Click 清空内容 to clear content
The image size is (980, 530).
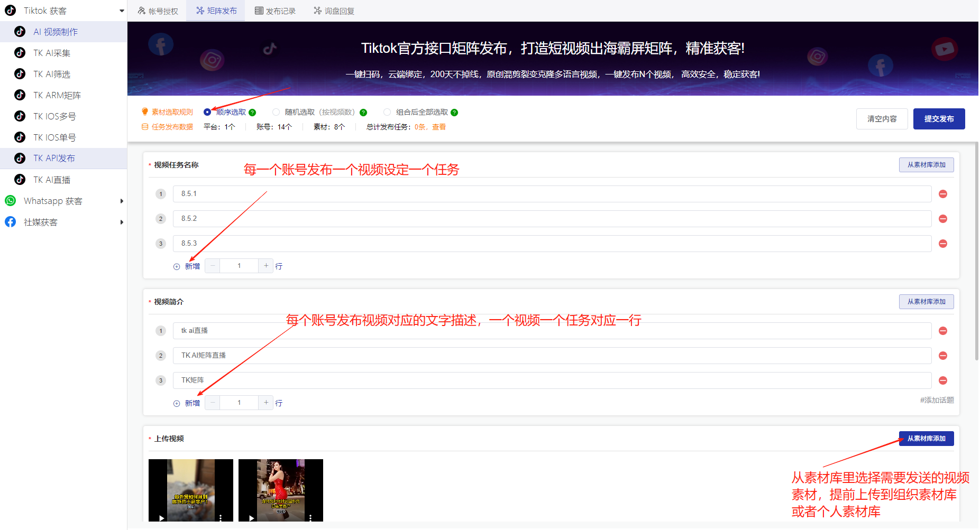882,118
